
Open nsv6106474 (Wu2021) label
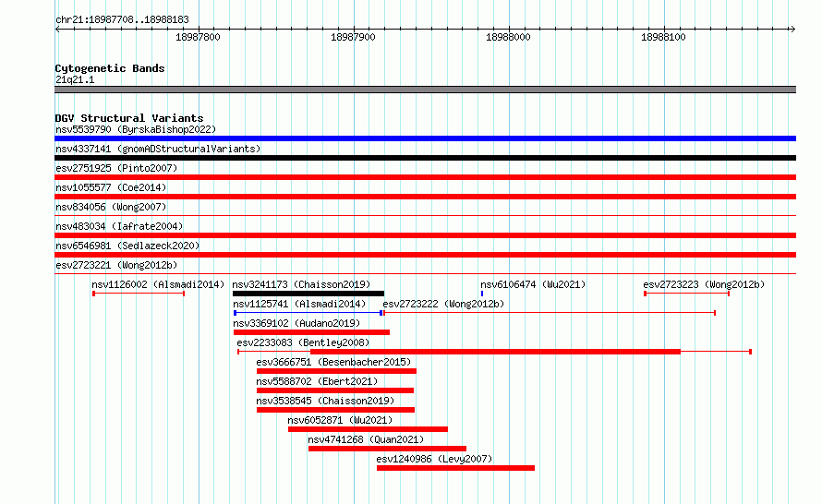(x=533, y=284)
